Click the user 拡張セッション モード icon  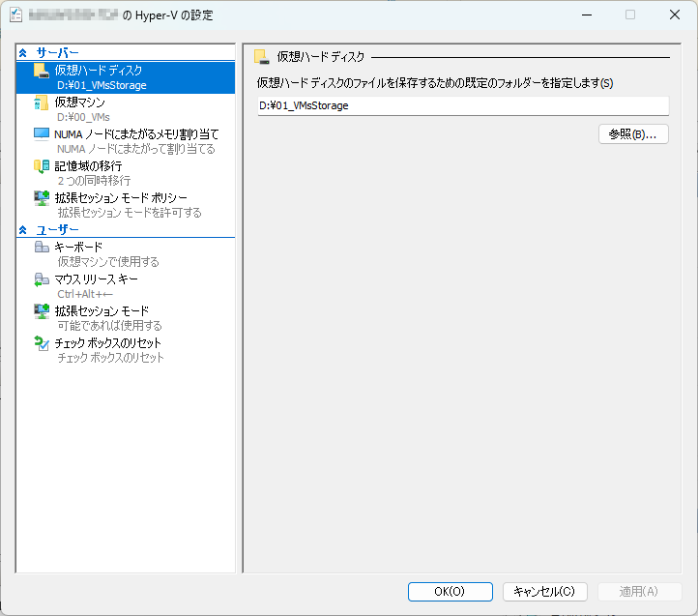click(x=42, y=311)
